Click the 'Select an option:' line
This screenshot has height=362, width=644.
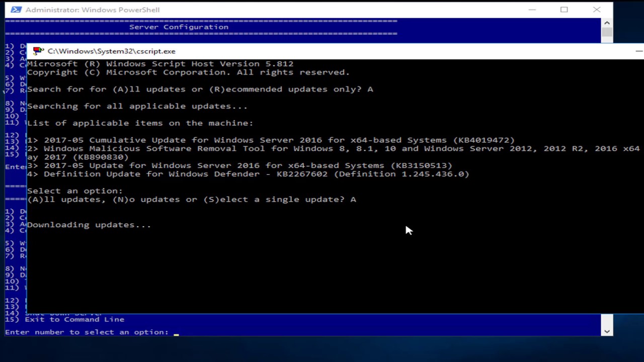coord(75,191)
